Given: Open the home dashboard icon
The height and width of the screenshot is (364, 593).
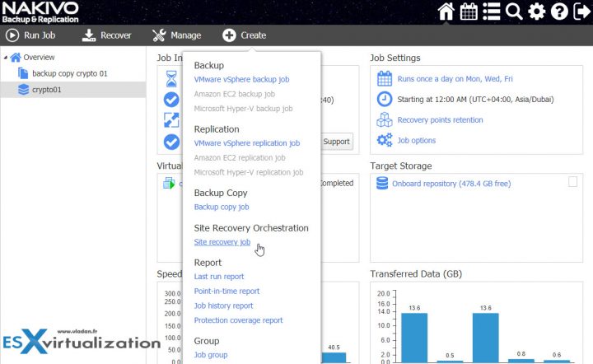Looking at the screenshot, I should 446,12.
